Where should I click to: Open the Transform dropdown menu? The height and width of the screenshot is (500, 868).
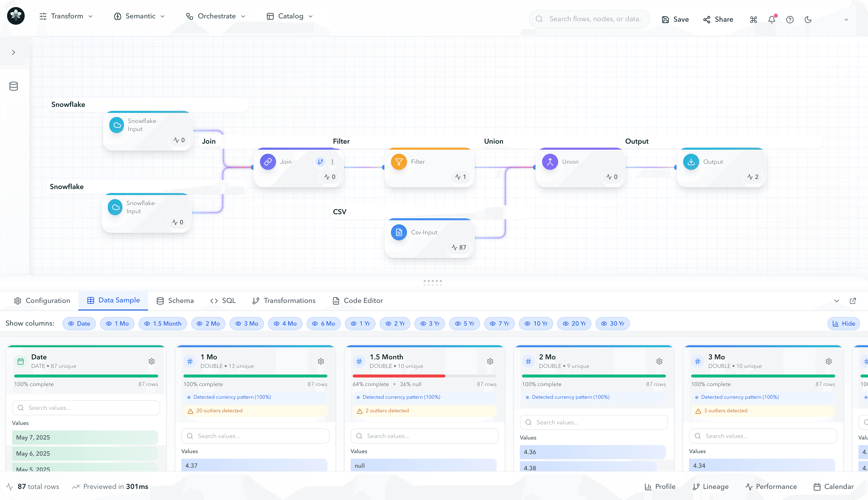tap(66, 16)
